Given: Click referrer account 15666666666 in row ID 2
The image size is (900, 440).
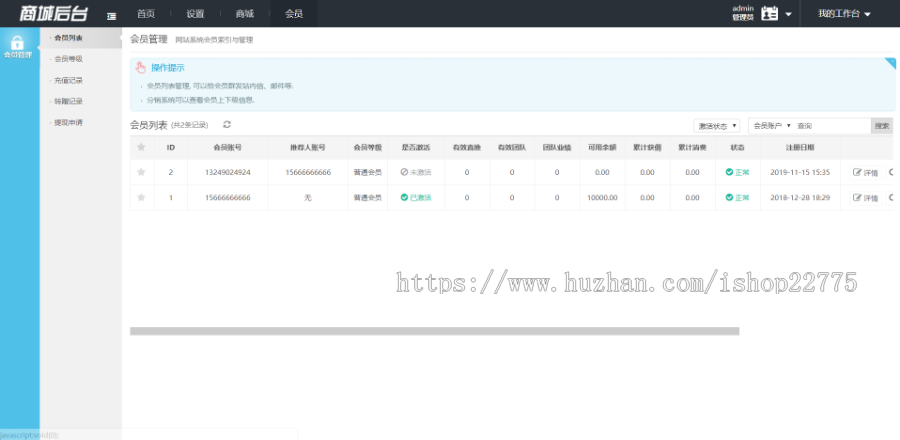Looking at the screenshot, I should click(x=308, y=172).
